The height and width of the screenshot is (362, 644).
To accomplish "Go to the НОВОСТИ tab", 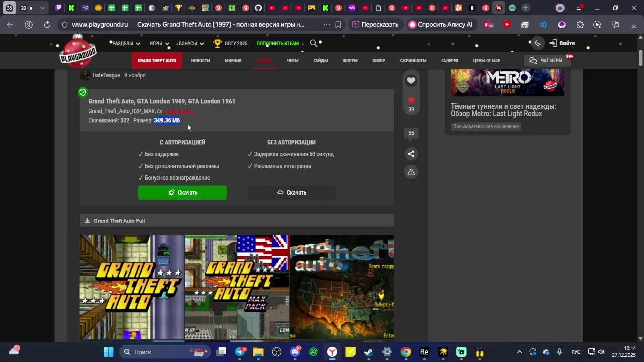I will (x=200, y=61).
